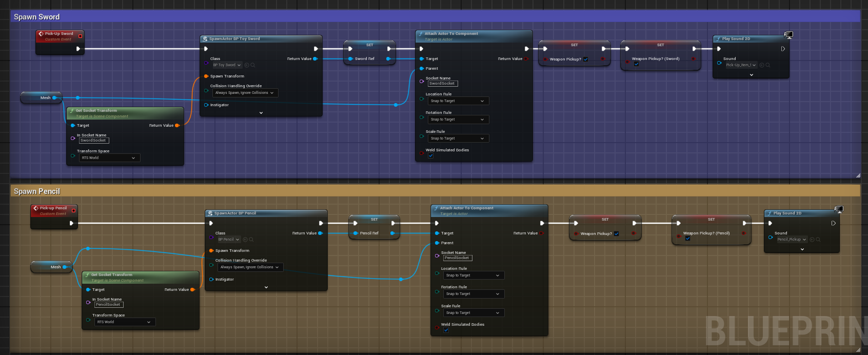The image size is (868, 355).
Task: Toggle Weapon Pickup? checkbox in Spawn Pencil
Action: tap(617, 233)
